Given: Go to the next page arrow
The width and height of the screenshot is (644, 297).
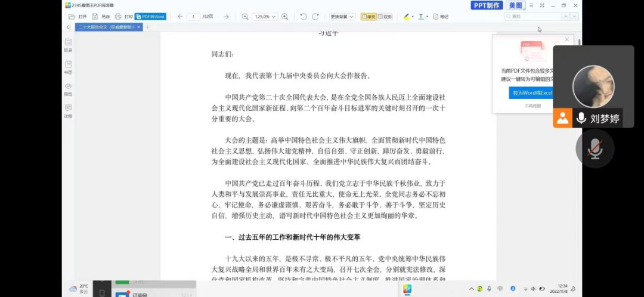Looking at the screenshot, I should [226, 17].
